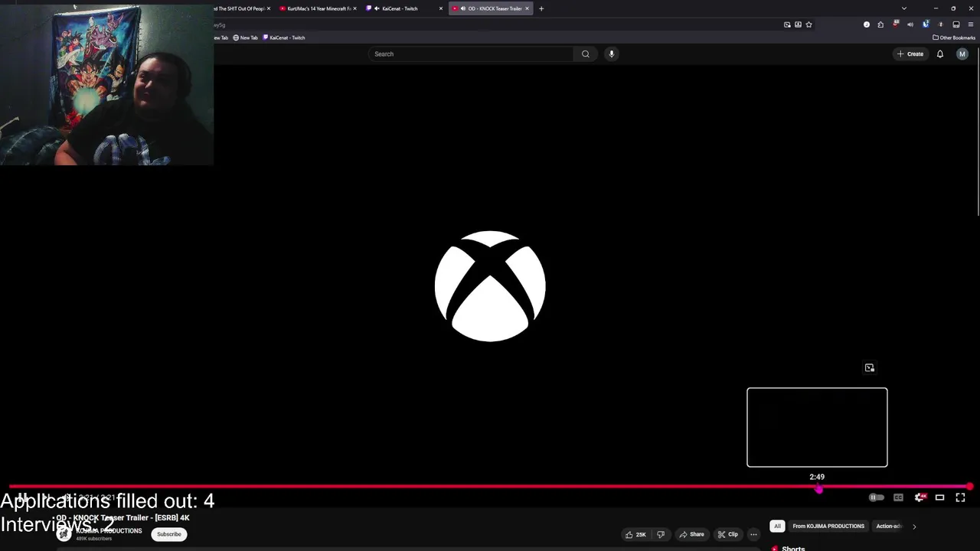Open the player settings gear with 4K badge

pyautogui.click(x=920, y=497)
